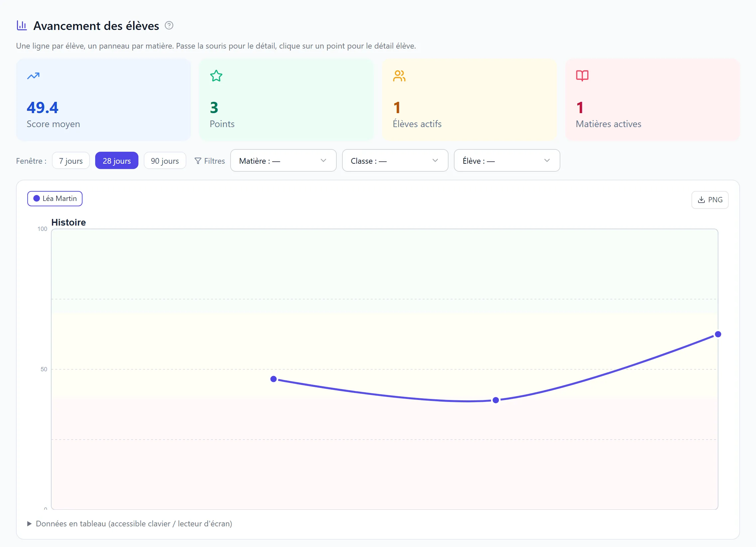Select the 90 jours window
Viewport: 756px width, 547px height.
pyautogui.click(x=165, y=161)
